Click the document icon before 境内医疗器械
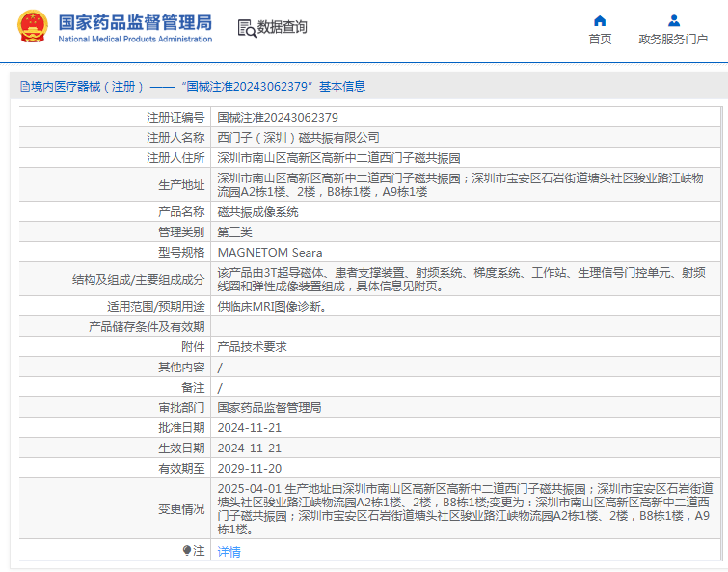Viewport: 728px width, 572px height. (x=25, y=87)
